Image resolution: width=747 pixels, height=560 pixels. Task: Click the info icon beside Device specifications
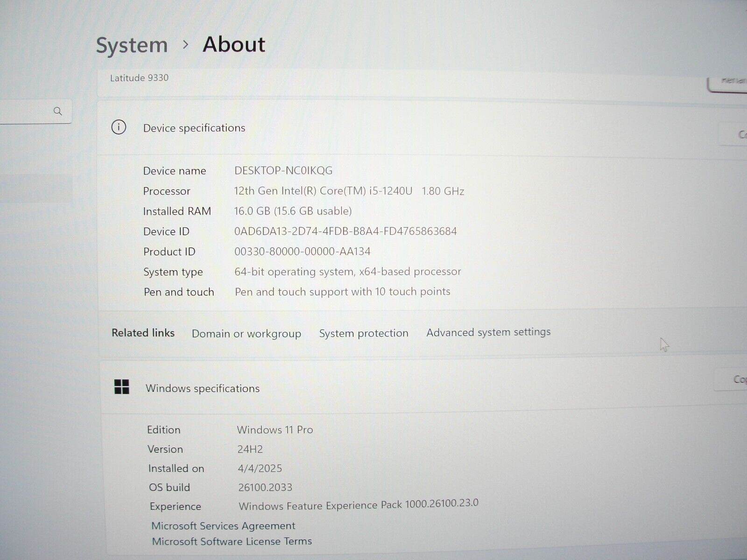[119, 127]
